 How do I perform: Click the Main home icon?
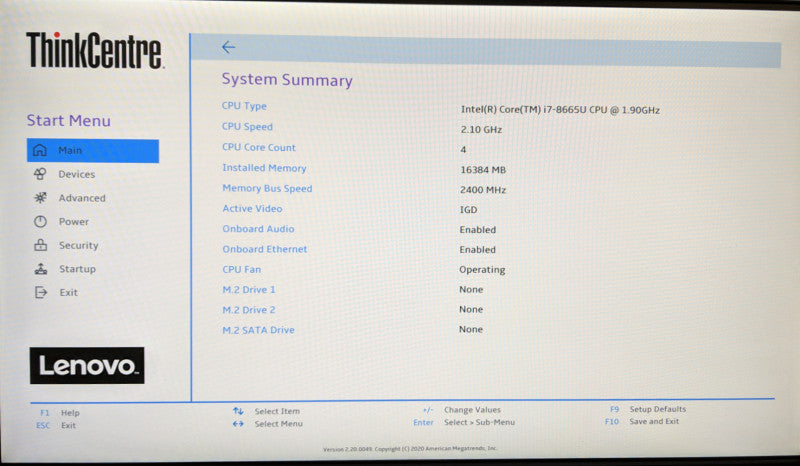coord(40,150)
